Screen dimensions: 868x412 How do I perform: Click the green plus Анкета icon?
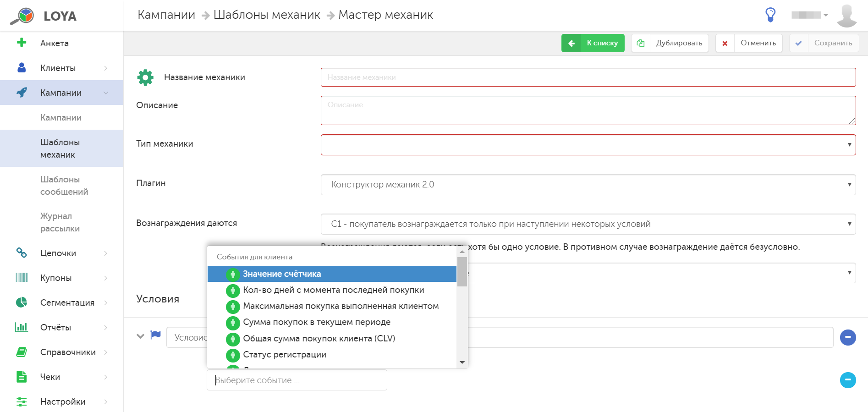pos(22,43)
